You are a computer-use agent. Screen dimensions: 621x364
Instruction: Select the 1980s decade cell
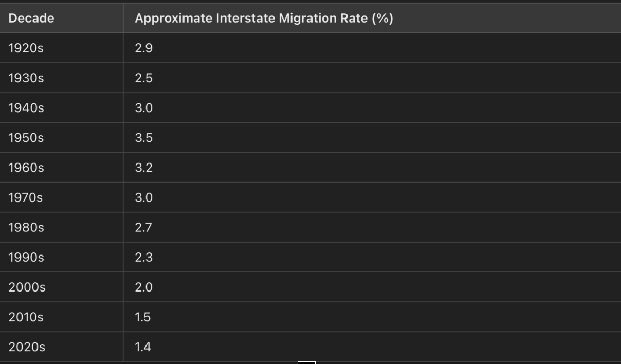[x=26, y=227]
